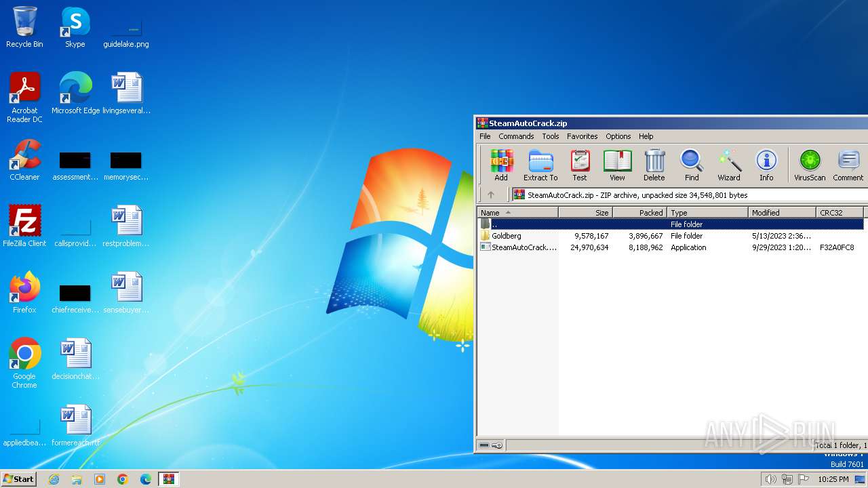Open CCleaner desktop shortcut
Screen dimensions: 868x488
24,160
